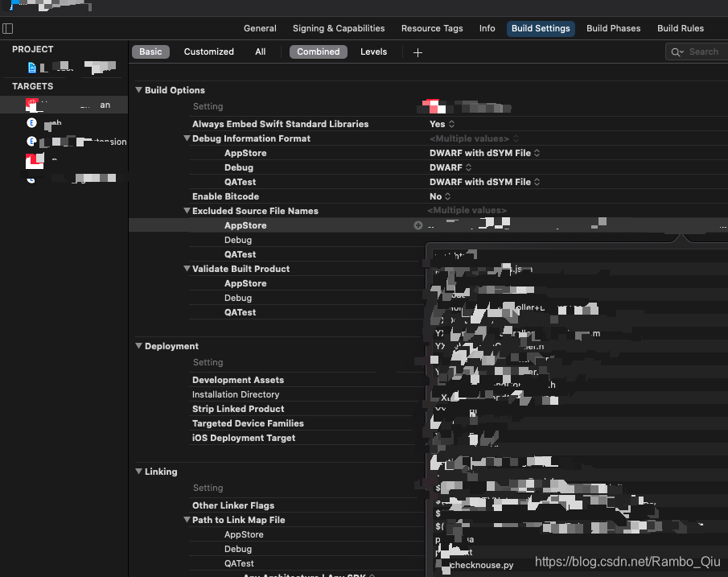The height and width of the screenshot is (577, 728).
Task: Change Always Embed Swift Libraries Yes dropdown
Action: 442,124
